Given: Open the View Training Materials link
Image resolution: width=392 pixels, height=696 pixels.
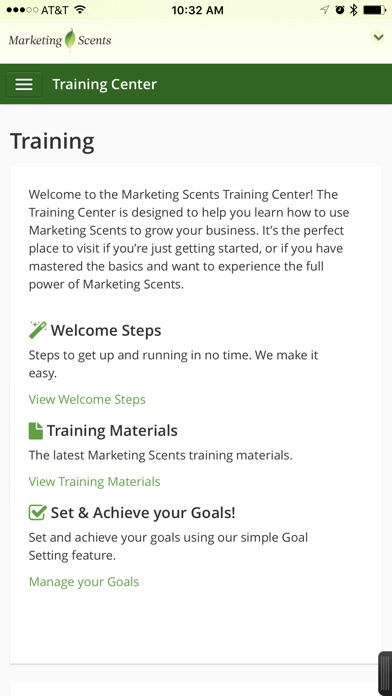Looking at the screenshot, I should [x=95, y=482].
